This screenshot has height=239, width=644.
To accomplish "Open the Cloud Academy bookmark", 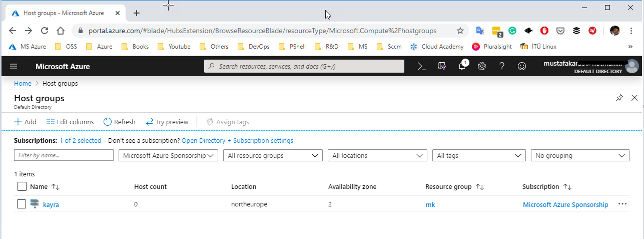I will (x=437, y=47).
